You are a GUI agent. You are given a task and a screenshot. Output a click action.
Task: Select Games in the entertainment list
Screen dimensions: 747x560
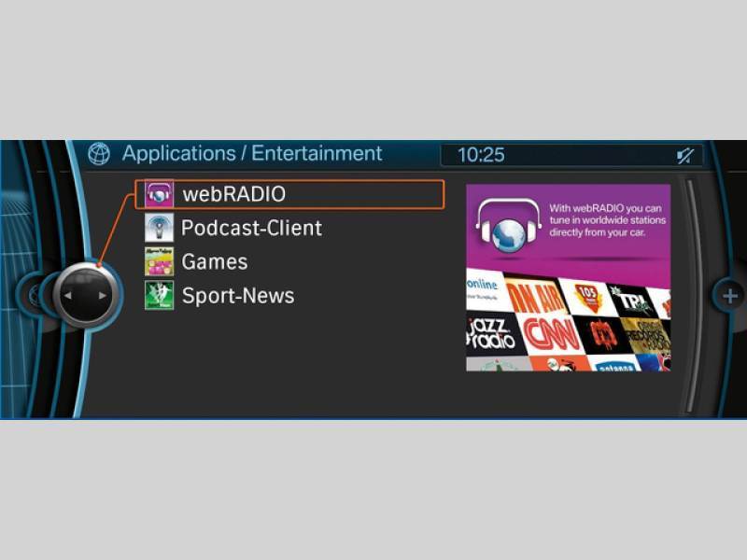point(215,261)
